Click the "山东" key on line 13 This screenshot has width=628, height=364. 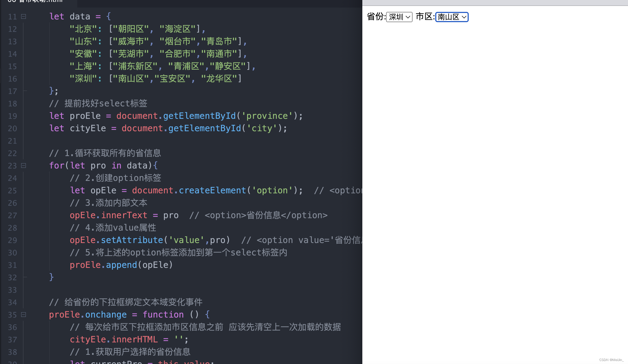click(83, 41)
